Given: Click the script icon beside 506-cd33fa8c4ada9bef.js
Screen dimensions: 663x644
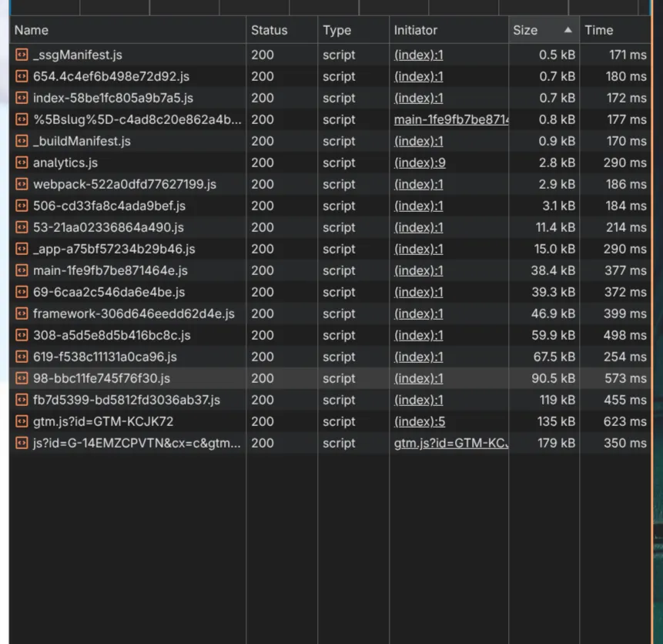Looking at the screenshot, I should [22, 206].
